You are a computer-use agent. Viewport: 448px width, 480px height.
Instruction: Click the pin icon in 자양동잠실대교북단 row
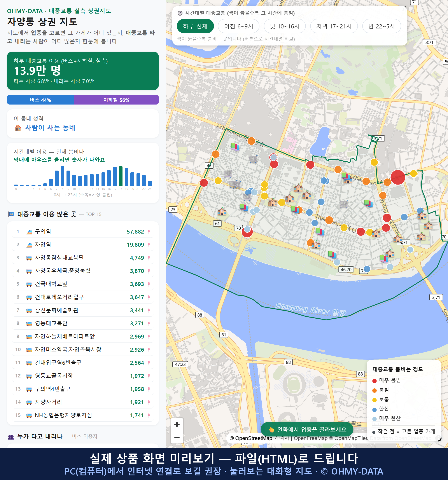149,258
